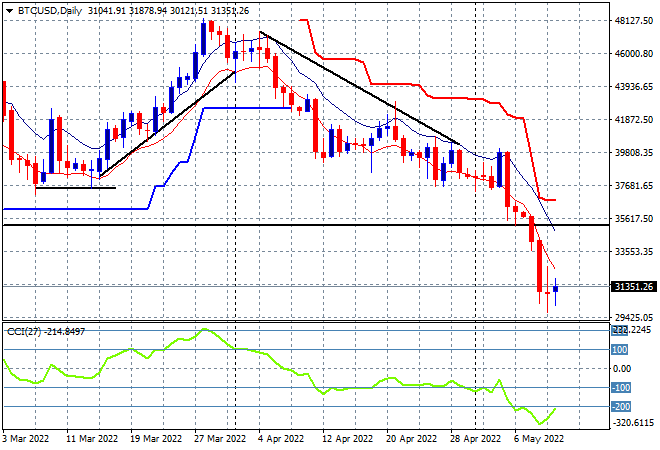Image resolution: width=660 pixels, height=450 pixels.
Task: Select the black horizontal support line near 35617
Action: point(306,225)
